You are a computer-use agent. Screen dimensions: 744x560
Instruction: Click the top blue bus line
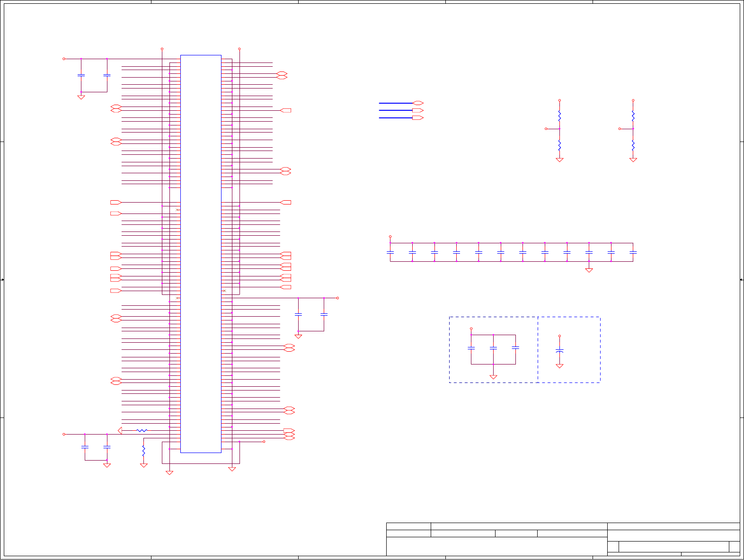click(x=396, y=103)
